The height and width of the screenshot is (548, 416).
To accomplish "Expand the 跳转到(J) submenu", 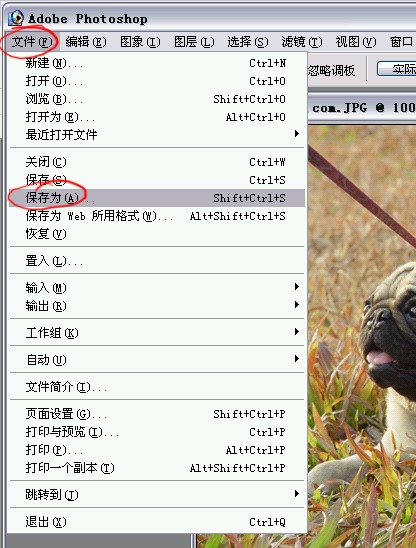I will tap(157, 494).
